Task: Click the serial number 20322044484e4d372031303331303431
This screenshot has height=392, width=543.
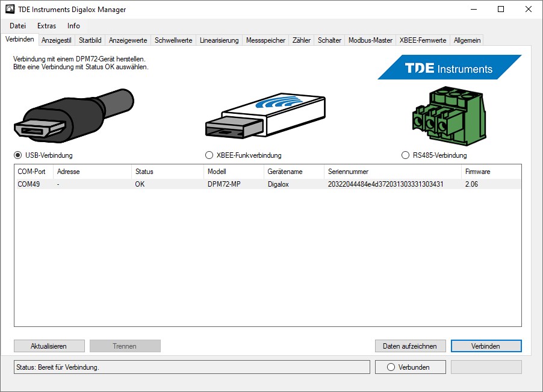Action: tap(385, 184)
